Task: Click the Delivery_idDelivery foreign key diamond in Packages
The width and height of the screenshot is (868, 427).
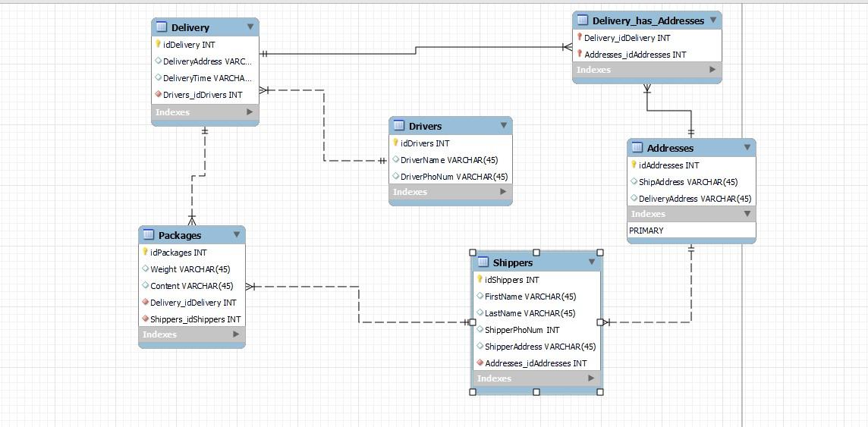Action: click(x=146, y=303)
